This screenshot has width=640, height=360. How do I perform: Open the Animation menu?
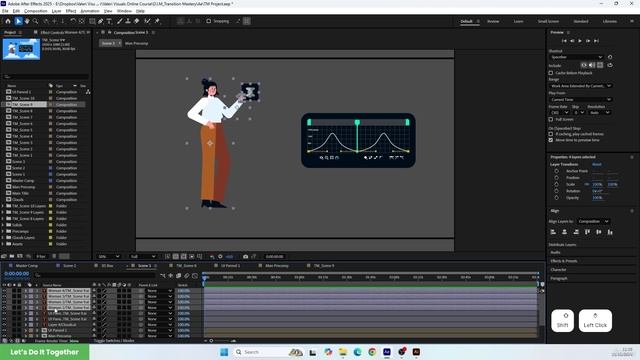coord(90,11)
